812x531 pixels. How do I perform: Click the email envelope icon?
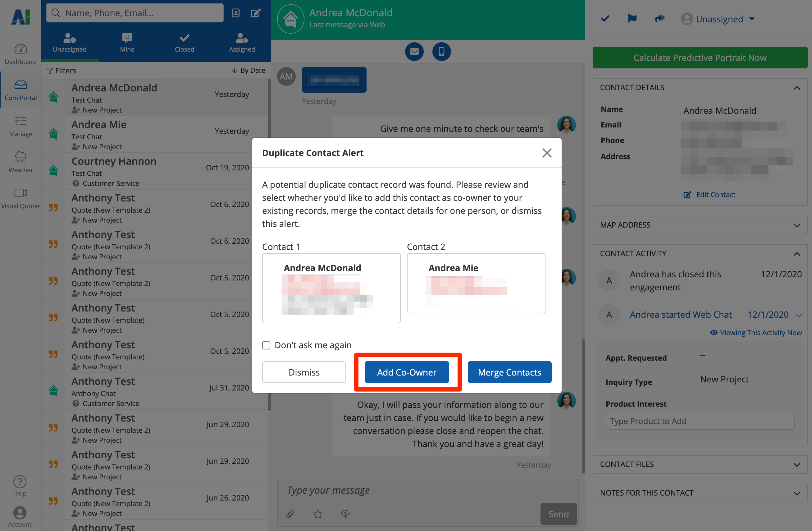(x=414, y=52)
